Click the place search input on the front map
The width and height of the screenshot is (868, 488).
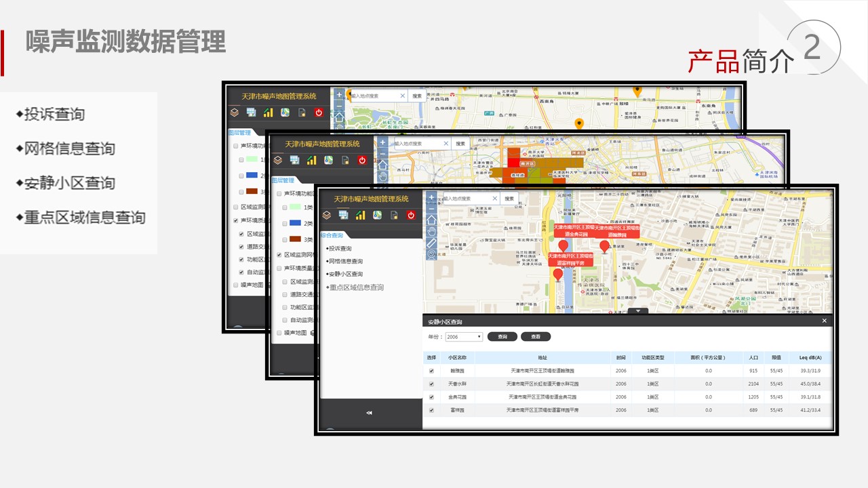469,199
